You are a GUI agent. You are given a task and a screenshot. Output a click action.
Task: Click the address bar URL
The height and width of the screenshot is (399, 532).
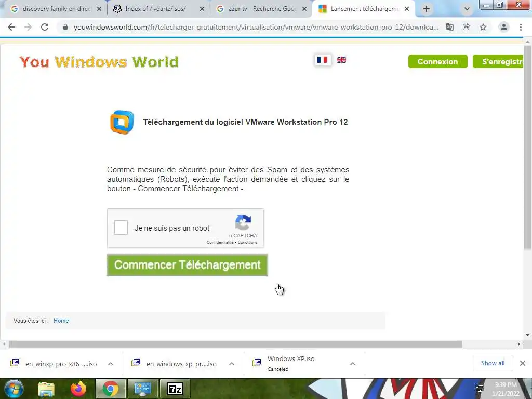click(x=256, y=27)
